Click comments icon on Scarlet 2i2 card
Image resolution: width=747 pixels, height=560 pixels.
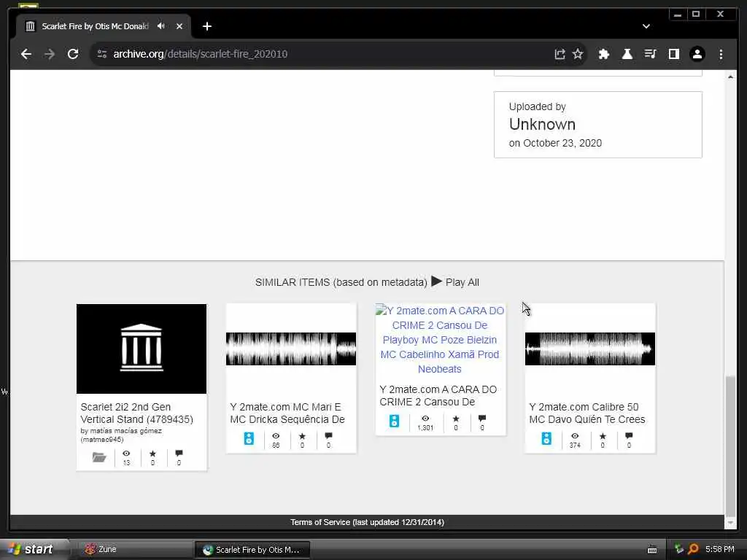179,454
